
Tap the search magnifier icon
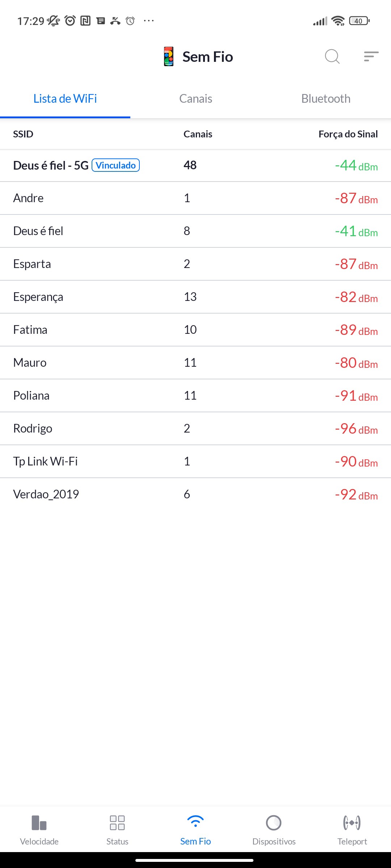tap(332, 56)
